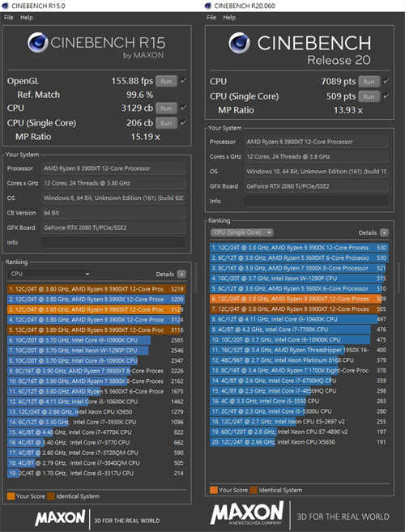Run CPU Single Core test in R20
The image size is (405, 532).
tap(369, 96)
